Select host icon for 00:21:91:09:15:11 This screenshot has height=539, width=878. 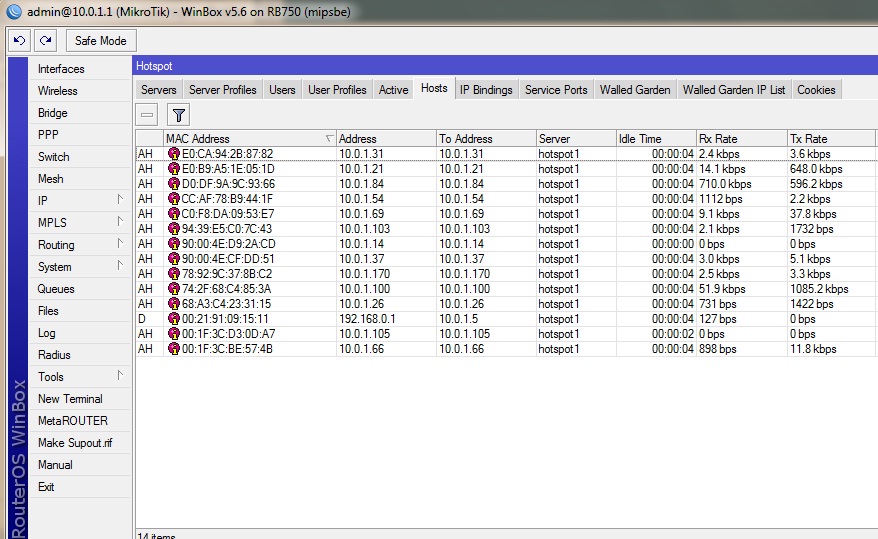click(174, 318)
